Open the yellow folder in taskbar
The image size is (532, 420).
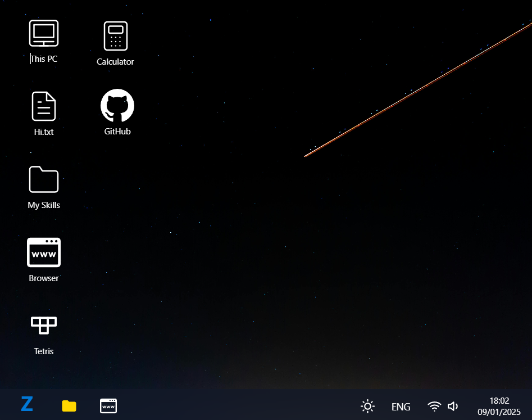(x=69, y=405)
